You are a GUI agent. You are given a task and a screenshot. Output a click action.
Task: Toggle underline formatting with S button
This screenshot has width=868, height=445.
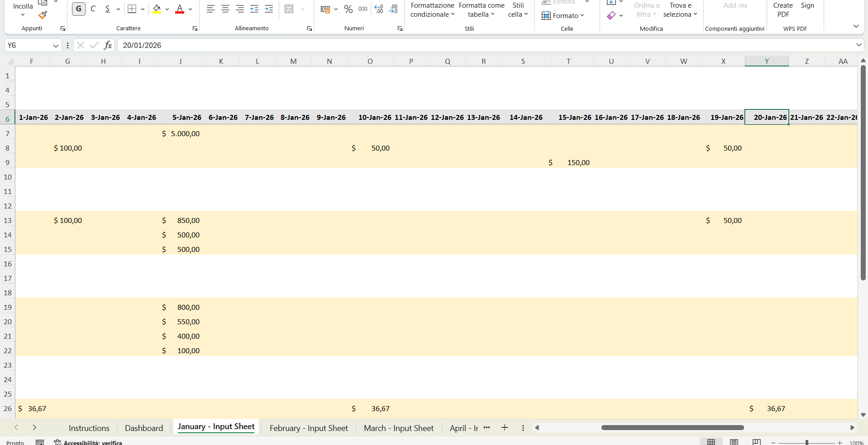[x=108, y=9]
